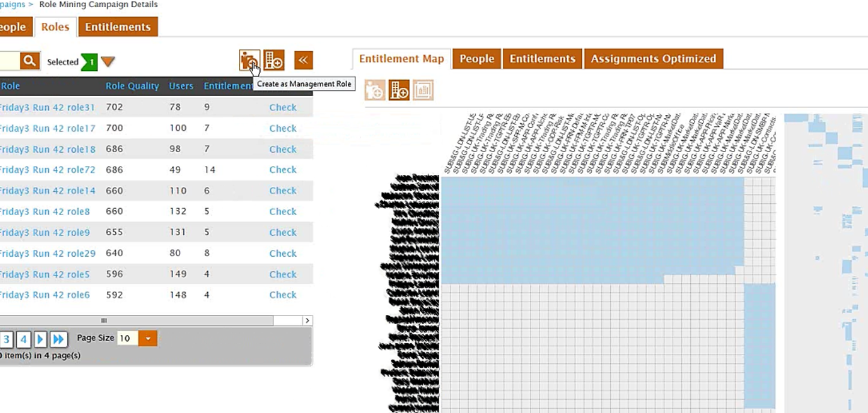This screenshot has width=868, height=413.
Task: Collapse roles panel with double-chevron button
Action: 303,60
